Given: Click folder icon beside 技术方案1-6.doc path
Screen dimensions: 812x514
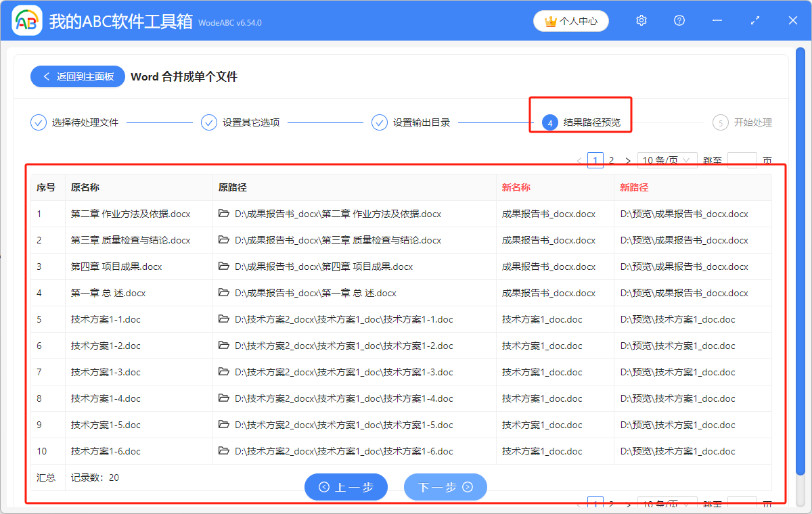Looking at the screenshot, I should pos(224,451).
